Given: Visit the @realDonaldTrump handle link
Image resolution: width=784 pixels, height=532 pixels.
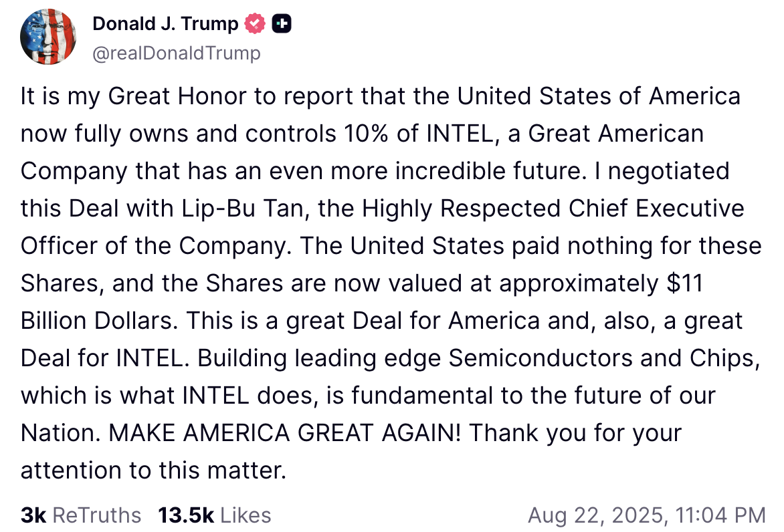Looking at the screenshot, I should 177,53.
